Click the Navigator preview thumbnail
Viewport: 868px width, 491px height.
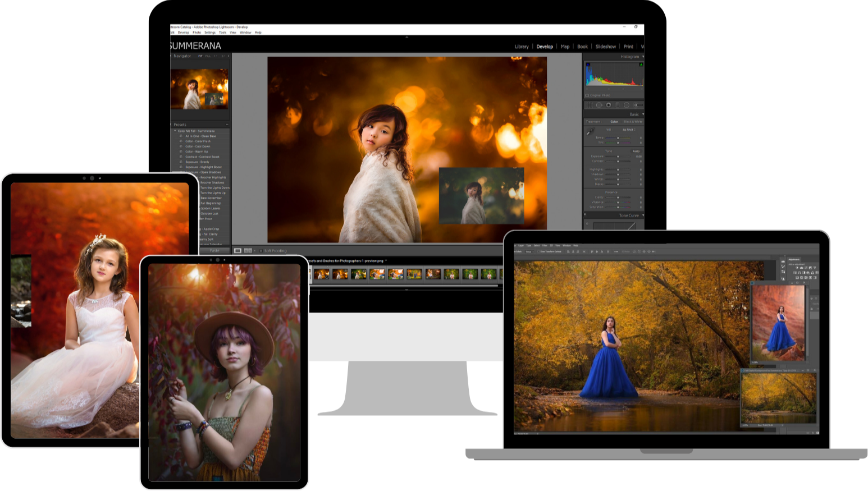199,89
